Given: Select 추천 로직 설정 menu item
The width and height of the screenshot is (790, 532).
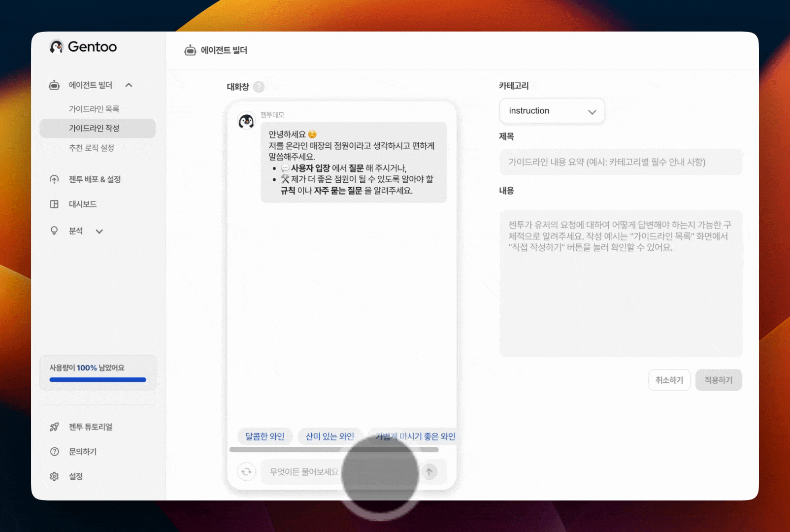Looking at the screenshot, I should (92, 148).
